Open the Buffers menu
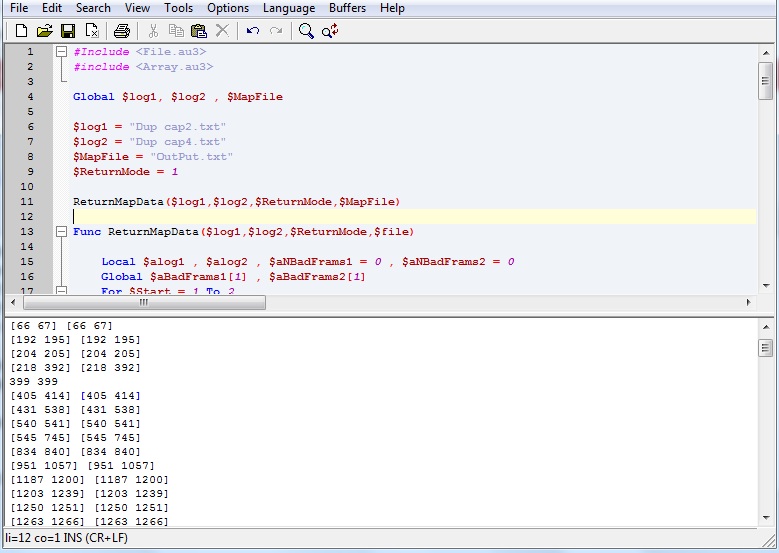Screen dimensions: 779x553 click(347, 8)
